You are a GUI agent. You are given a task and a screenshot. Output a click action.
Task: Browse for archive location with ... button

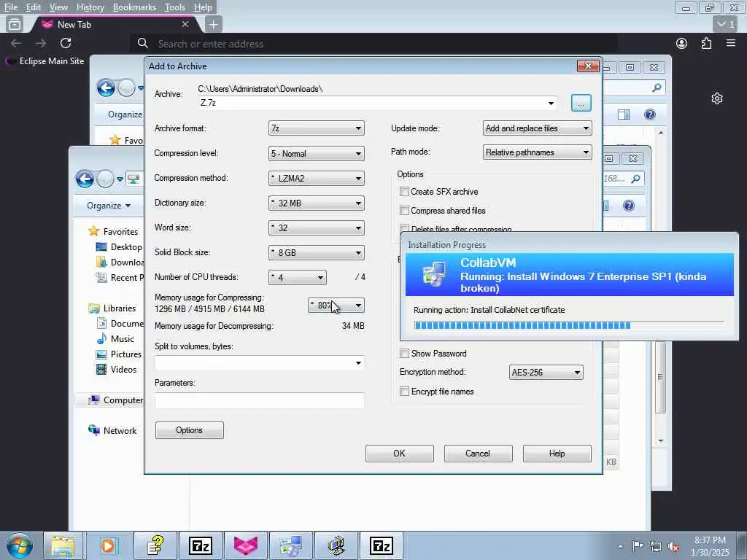(581, 103)
